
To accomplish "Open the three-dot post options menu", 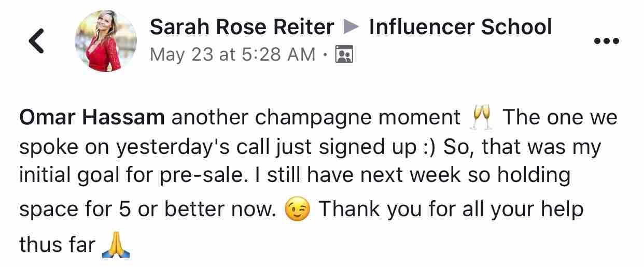I will (606, 41).
